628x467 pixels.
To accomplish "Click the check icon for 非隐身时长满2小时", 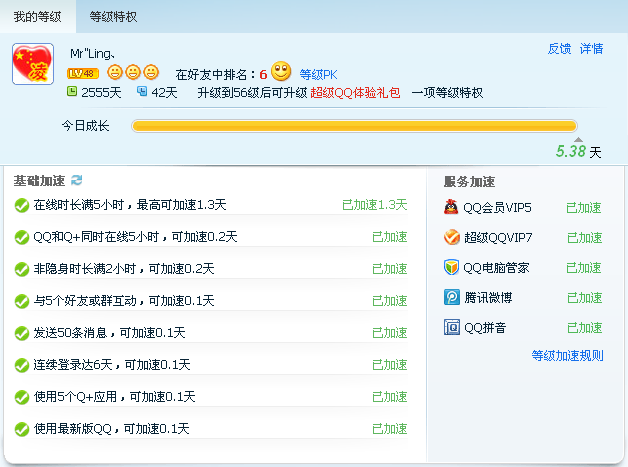I will [x=22, y=270].
